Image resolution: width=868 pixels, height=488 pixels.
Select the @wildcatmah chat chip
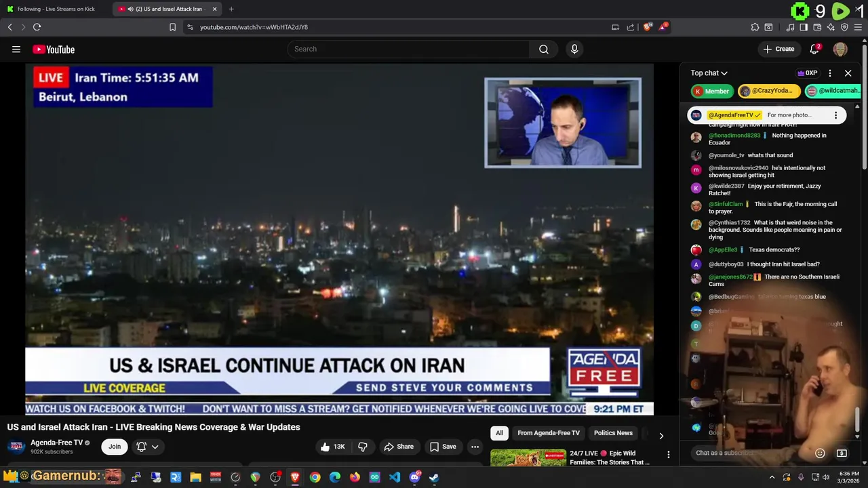pos(832,91)
